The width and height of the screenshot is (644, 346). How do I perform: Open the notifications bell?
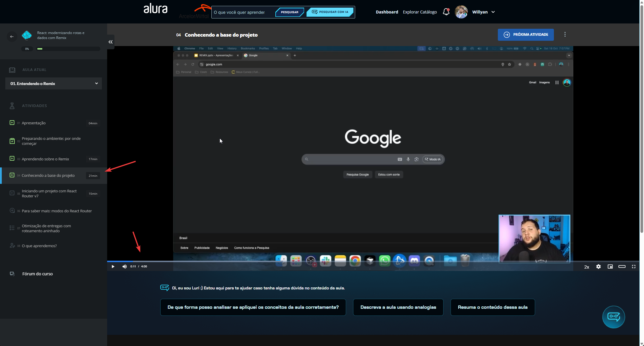[446, 12]
